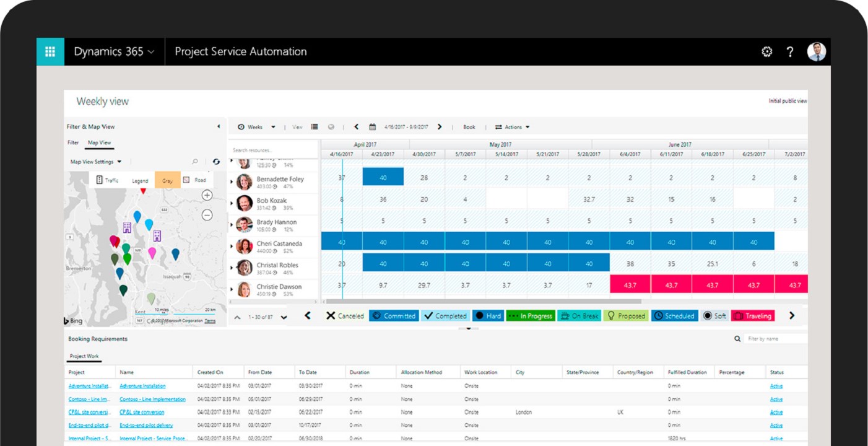Toggle Traffic overlay on the map

(x=106, y=180)
